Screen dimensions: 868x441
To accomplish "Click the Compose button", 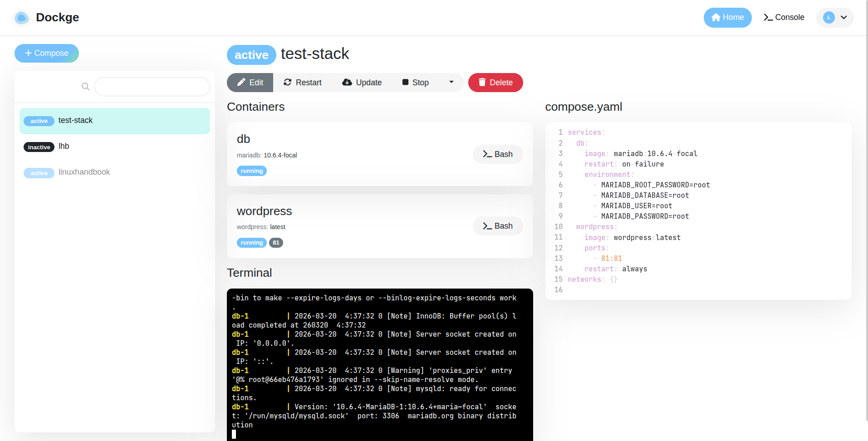I will 46,53.
